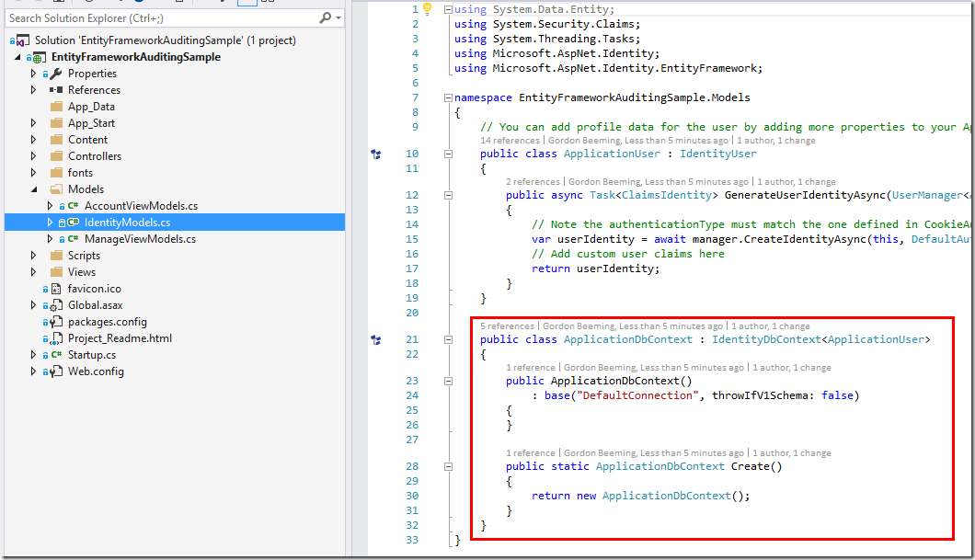
Task: Expand the References node
Action: (34, 90)
